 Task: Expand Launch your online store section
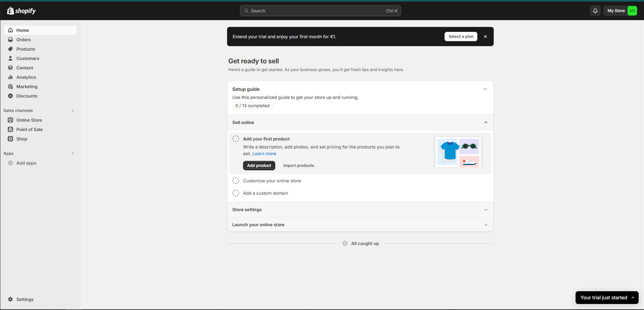click(485, 225)
